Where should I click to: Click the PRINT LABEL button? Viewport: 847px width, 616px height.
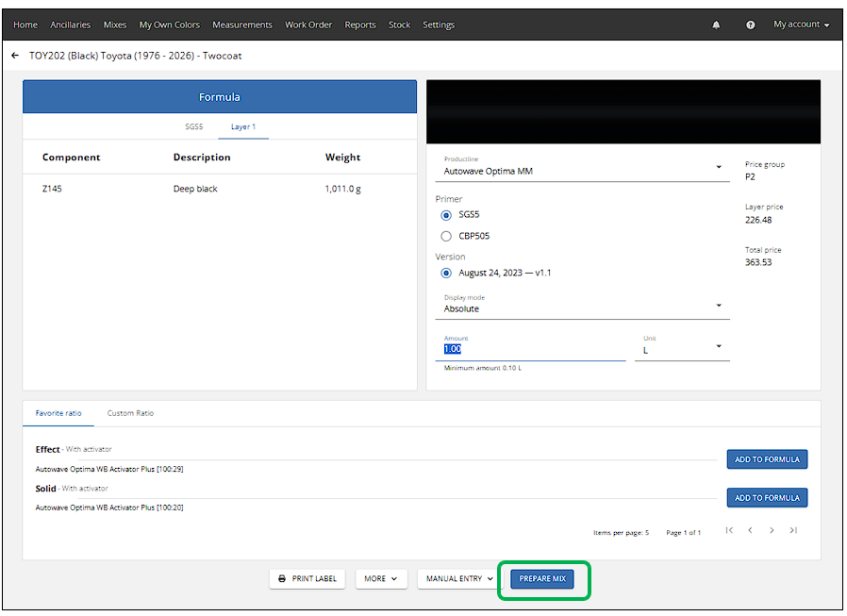[307, 578]
